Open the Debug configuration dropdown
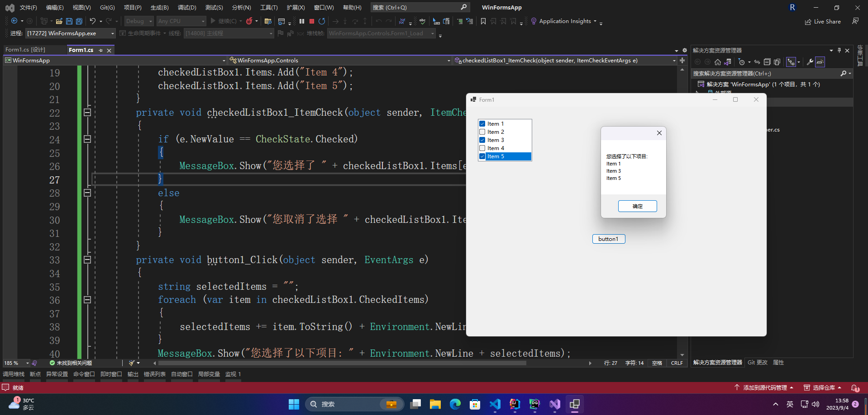 pos(139,21)
